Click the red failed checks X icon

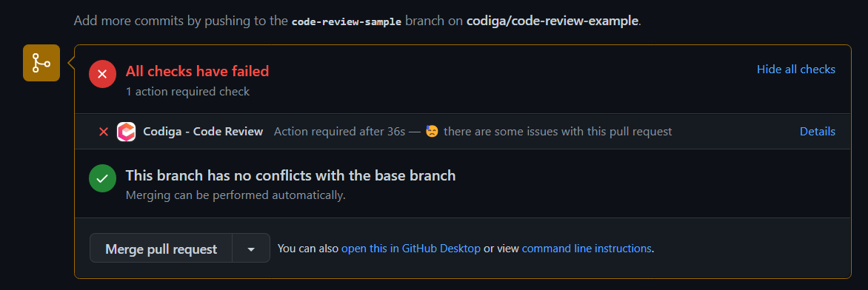[102, 75]
